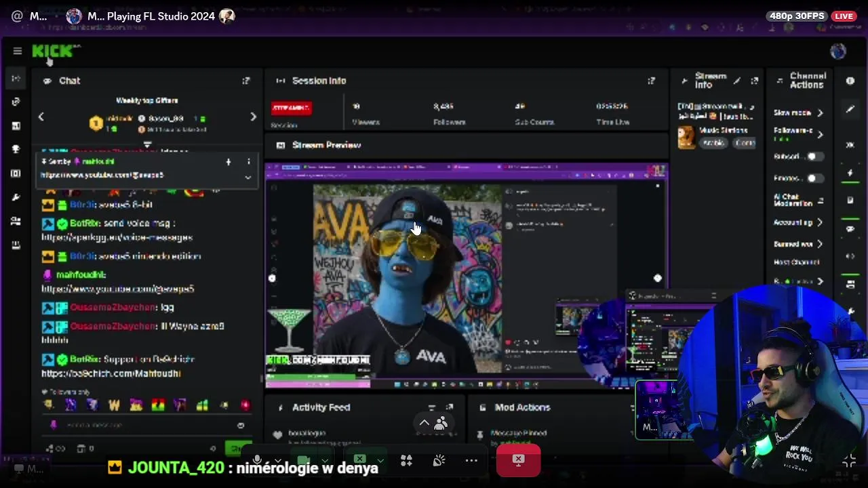Insert the red emote in chat emote row
Screen dimensions: 868x488
tap(245, 405)
